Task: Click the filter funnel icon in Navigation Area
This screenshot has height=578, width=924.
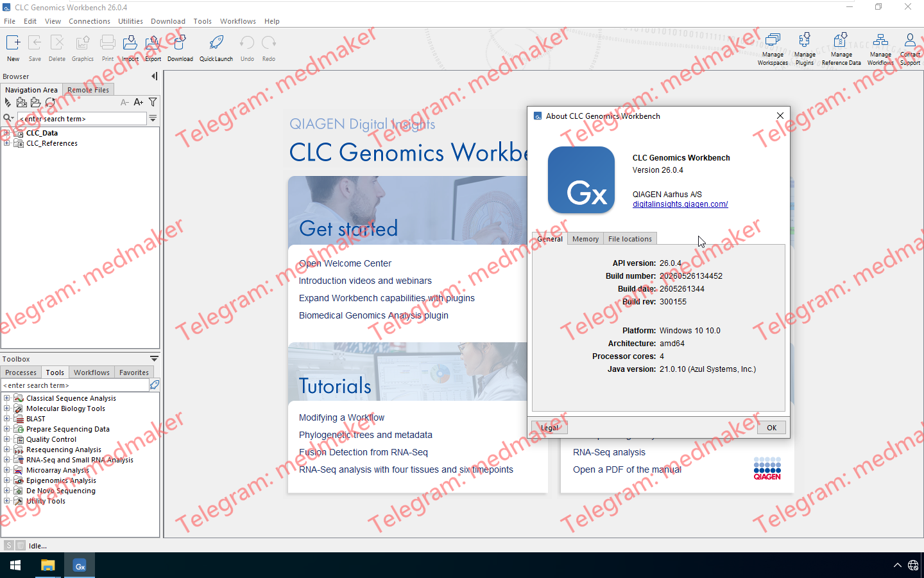Action: [x=153, y=102]
